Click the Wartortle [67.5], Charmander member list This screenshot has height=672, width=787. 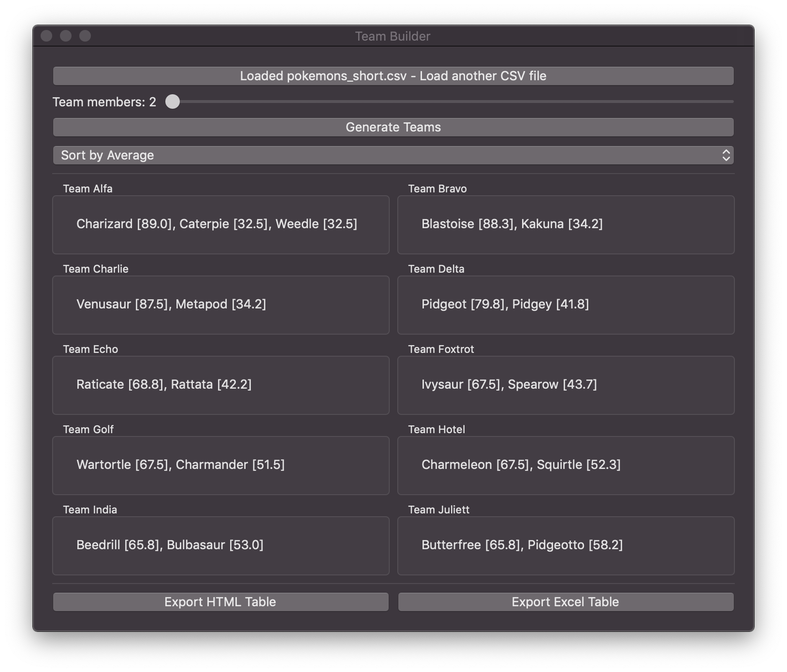180,465
